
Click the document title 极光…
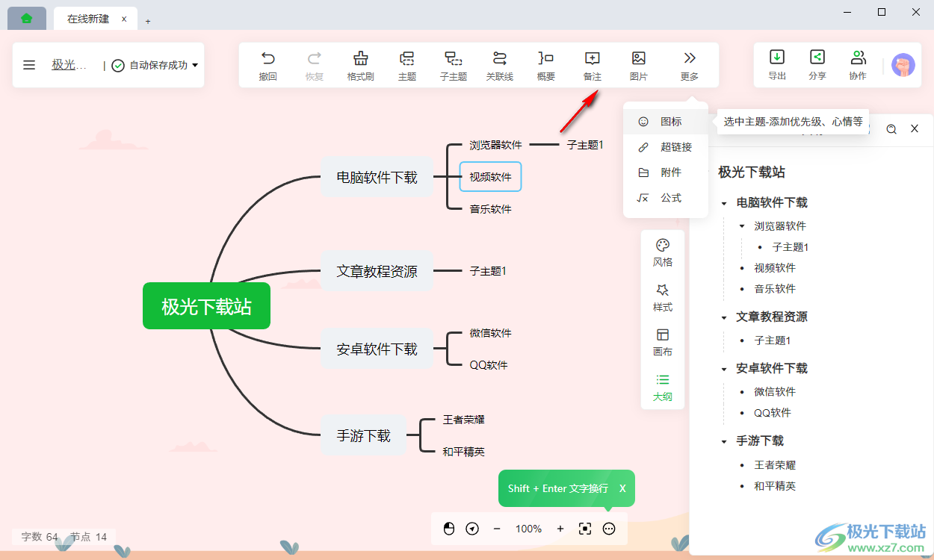69,65
